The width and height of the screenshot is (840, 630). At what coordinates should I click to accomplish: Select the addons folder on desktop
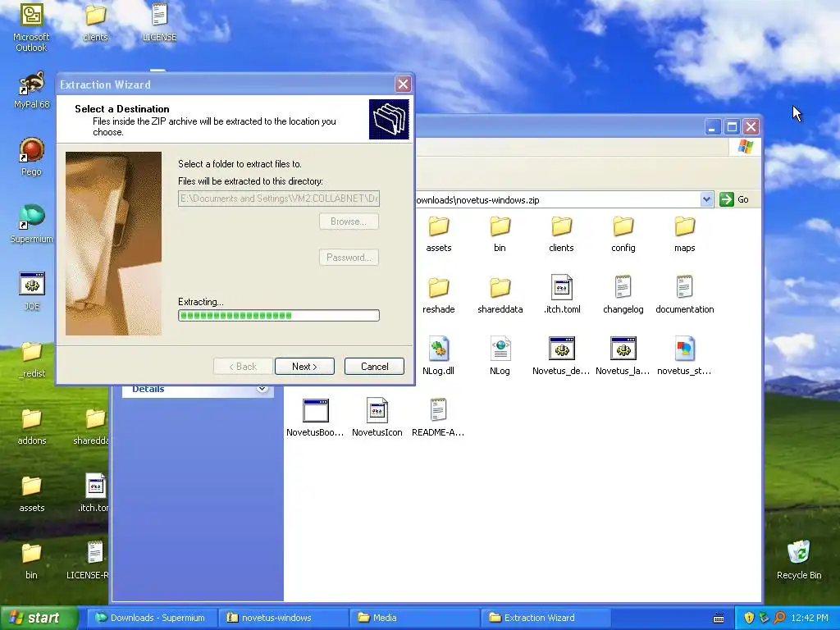32,427
